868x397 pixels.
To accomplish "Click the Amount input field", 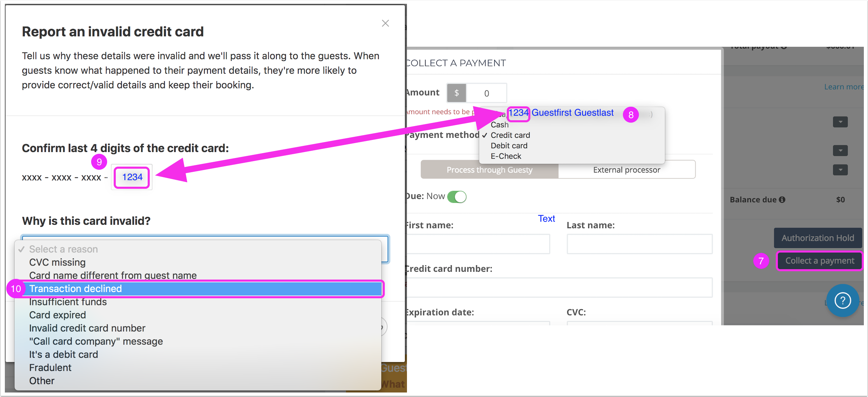I will coord(487,93).
